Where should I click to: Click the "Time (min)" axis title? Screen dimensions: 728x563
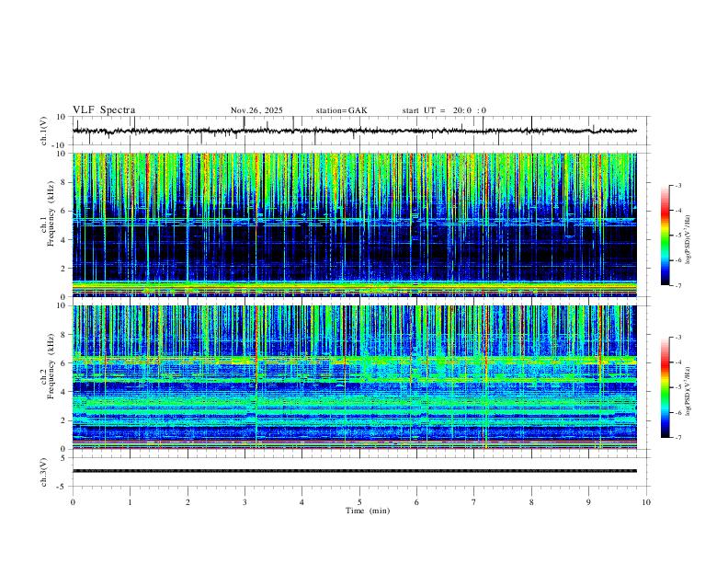[368, 511]
